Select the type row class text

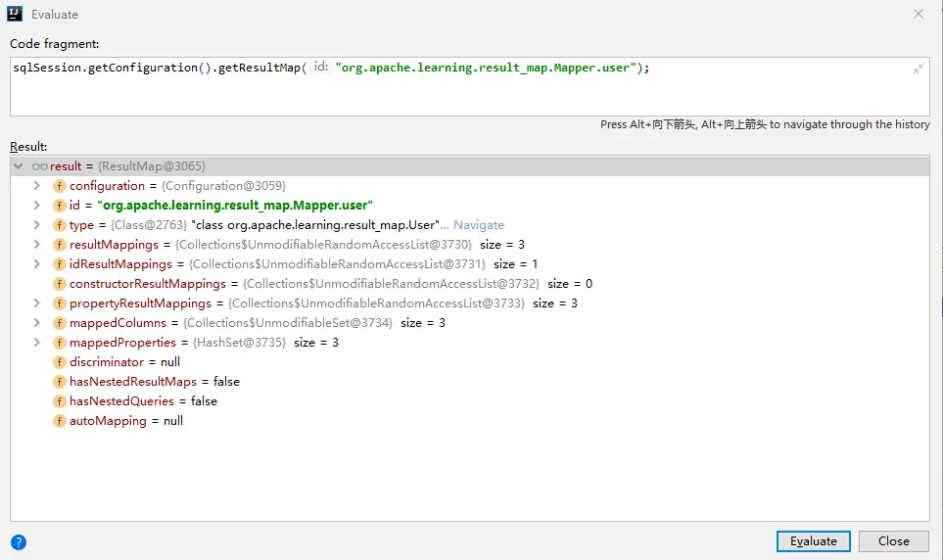(315, 225)
